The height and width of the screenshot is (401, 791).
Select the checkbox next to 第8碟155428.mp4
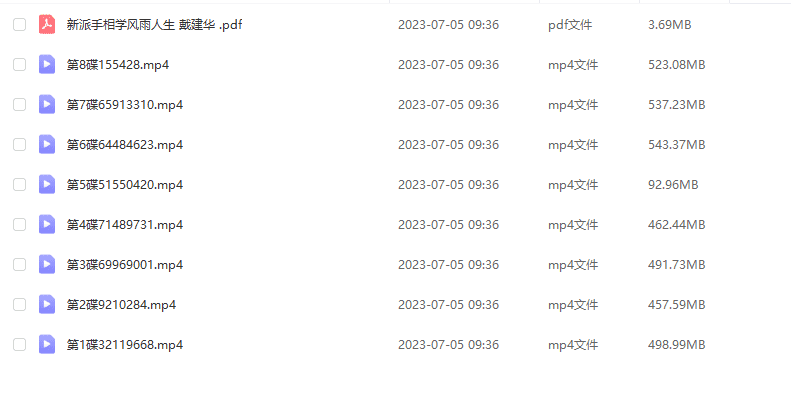[19, 64]
